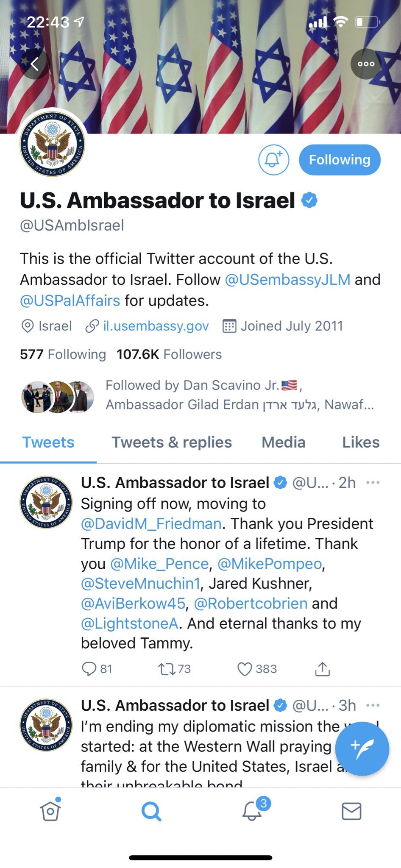Open the Search tab icon
The width and height of the screenshot is (401, 868).
coord(151,811)
